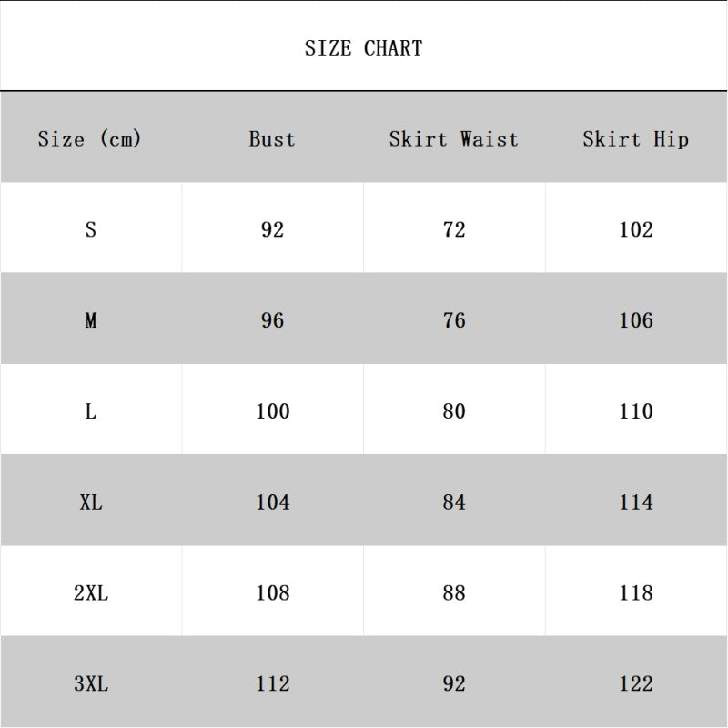The image size is (728, 728).
Task: Click the skirt waist value 88 for 2XL
Action: pos(454,592)
